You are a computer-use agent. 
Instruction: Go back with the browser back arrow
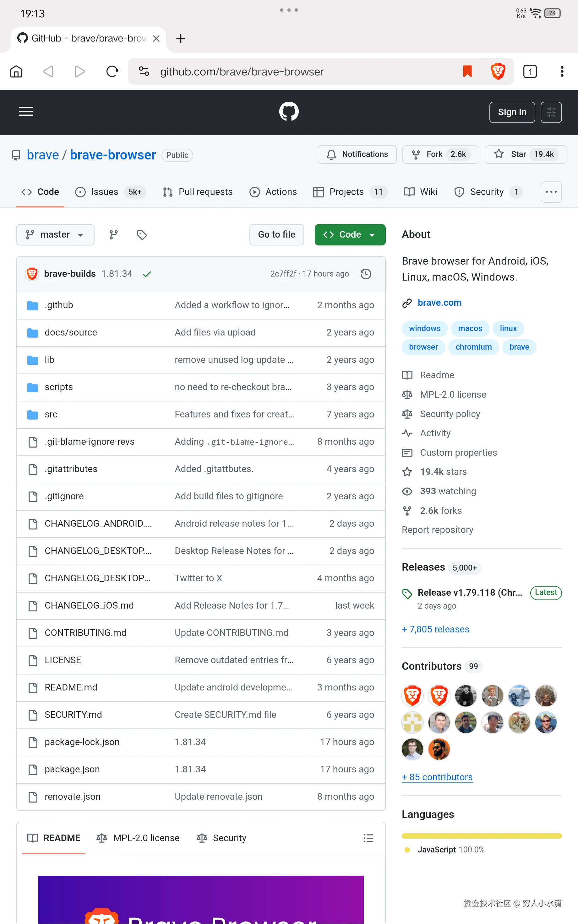click(x=48, y=71)
